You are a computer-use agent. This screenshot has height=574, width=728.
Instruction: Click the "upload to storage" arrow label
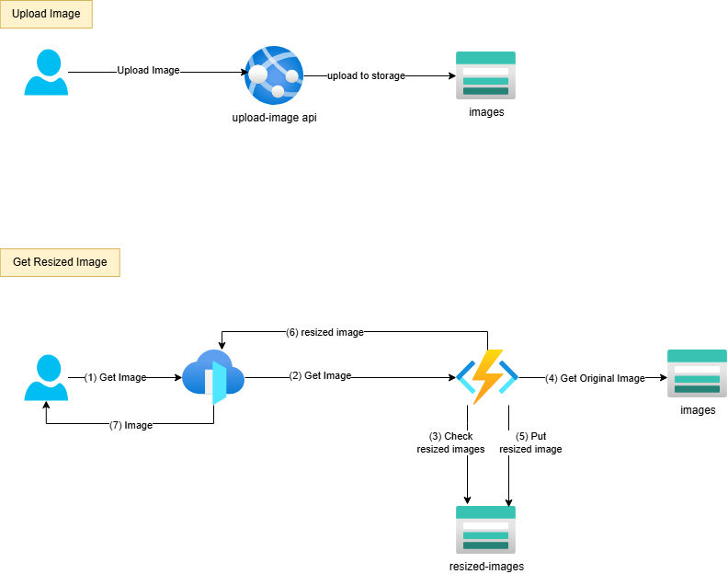(x=366, y=75)
